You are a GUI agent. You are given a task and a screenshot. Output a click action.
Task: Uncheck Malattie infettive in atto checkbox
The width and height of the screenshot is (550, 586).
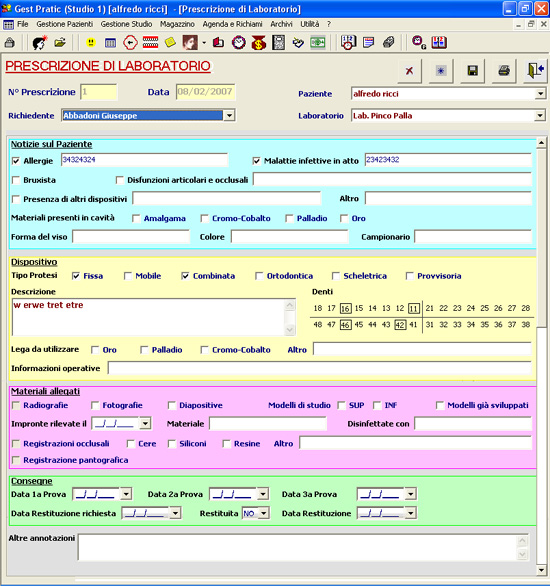(x=256, y=161)
